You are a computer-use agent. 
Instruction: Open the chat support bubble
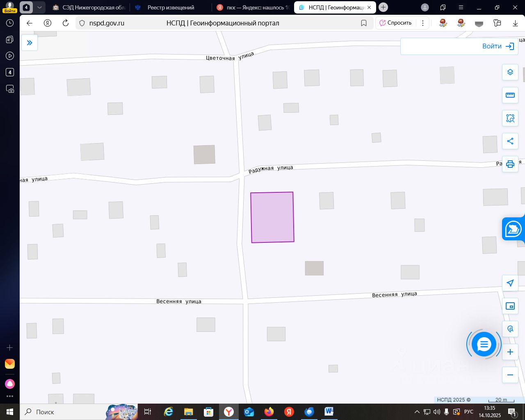484,345
